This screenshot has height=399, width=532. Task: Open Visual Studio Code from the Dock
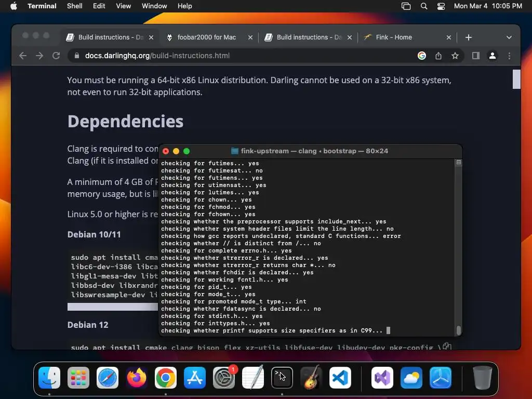coord(340,378)
